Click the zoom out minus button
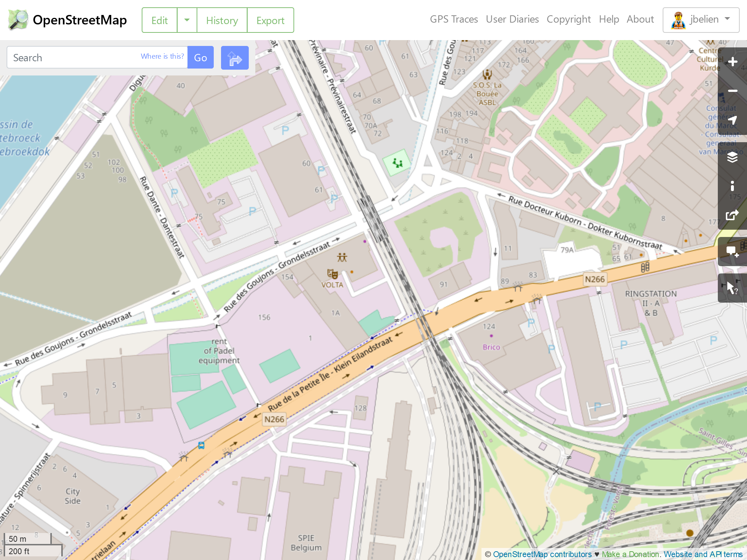Viewport: 747px width, 560px height. click(732, 91)
